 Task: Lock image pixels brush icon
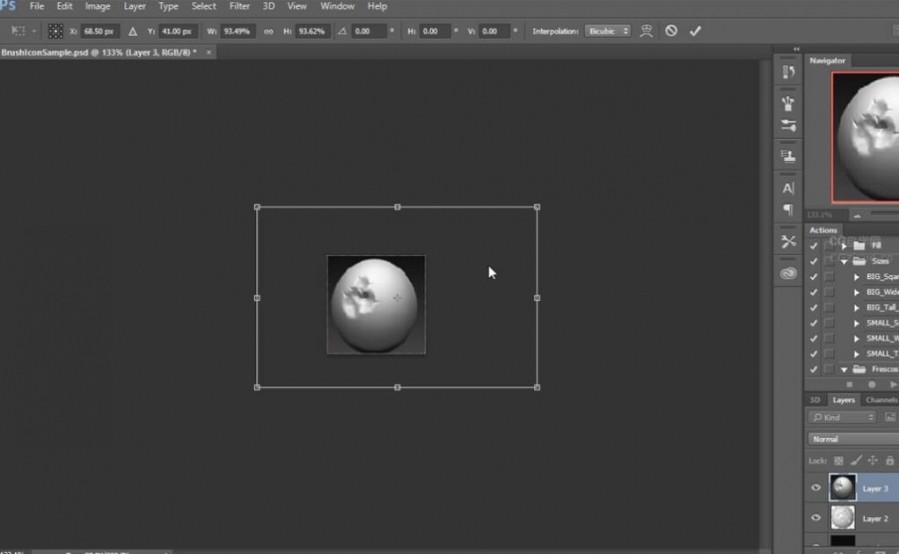pyautogui.click(x=855, y=461)
